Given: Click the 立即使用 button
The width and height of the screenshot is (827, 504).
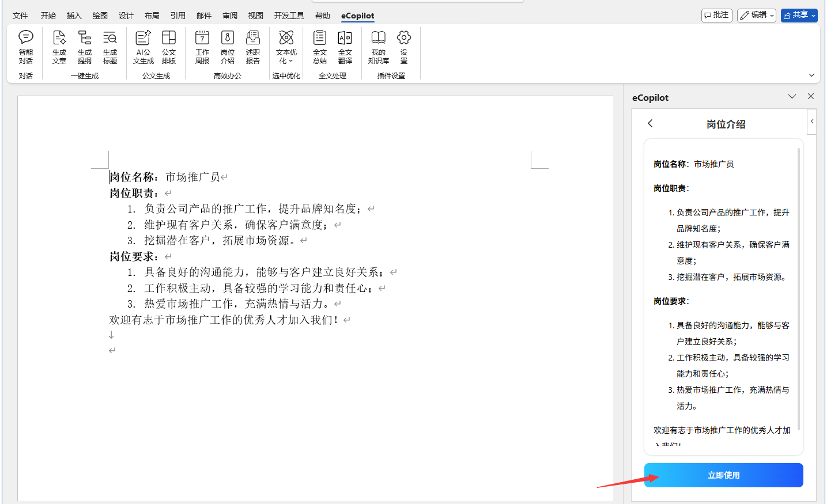Looking at the screenshot, I should [x=723, y=475].
